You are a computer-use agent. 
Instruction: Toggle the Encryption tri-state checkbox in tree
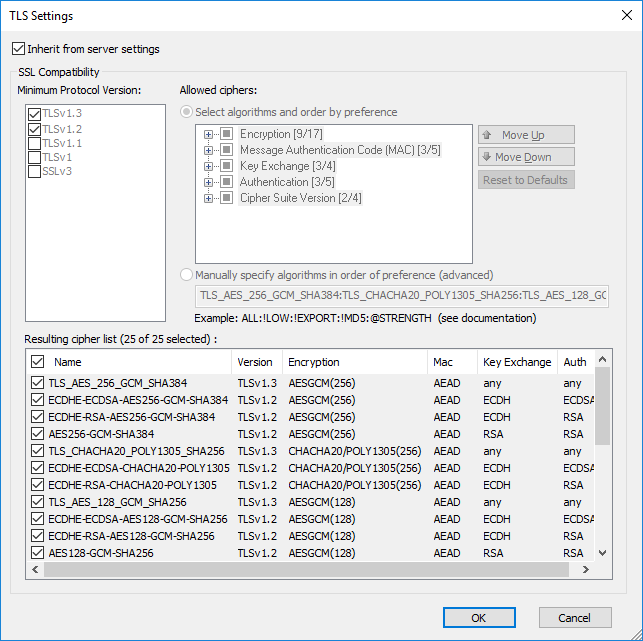227,134
